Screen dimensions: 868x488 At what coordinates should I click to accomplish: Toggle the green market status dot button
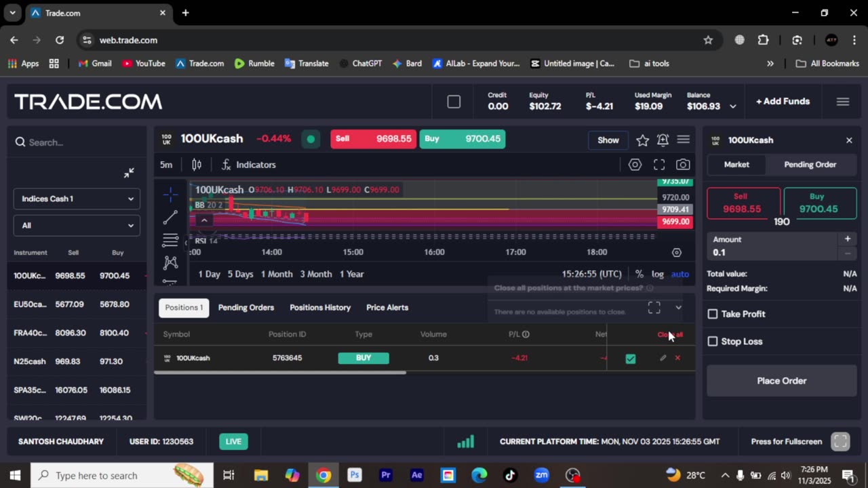pyautogui.click(x=311, y=139)
